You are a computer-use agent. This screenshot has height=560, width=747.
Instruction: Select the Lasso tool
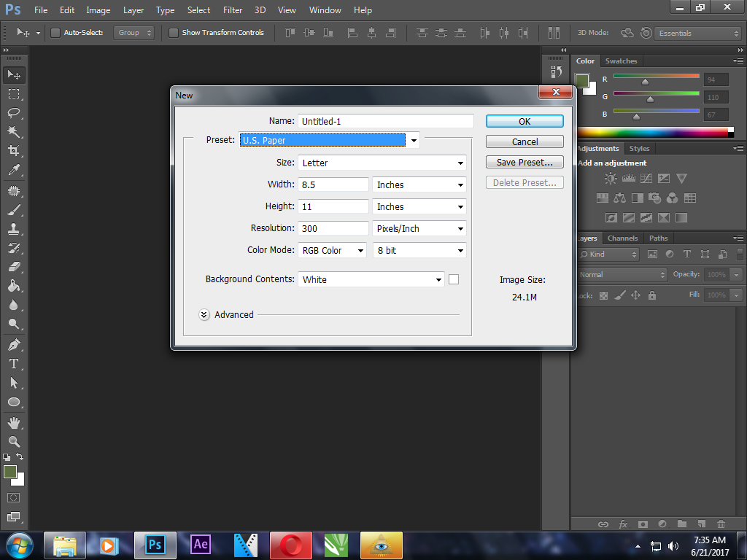(x=14, y=113)
